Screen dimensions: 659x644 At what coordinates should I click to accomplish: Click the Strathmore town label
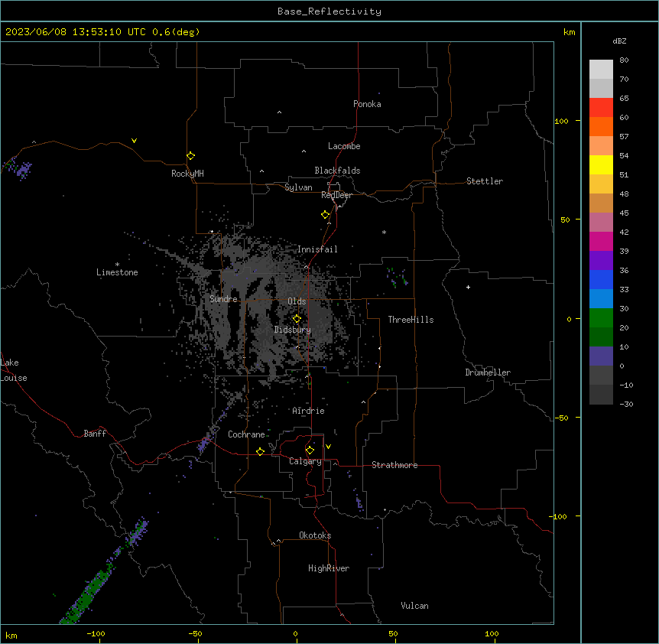(x=394, y=465)
